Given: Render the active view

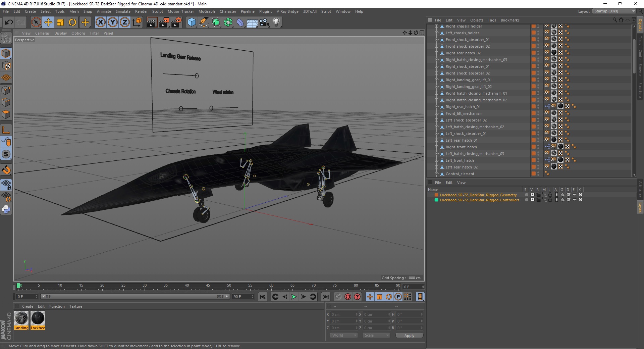Looking at the screenshot, I should (x=152, y=22).
